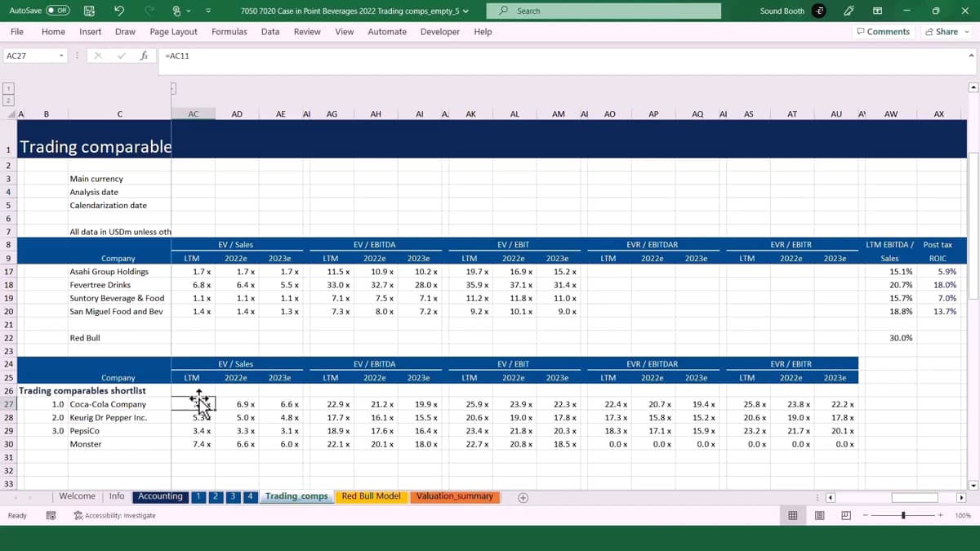Switch to the Info sheet tab
This screenshot has height=551, width=980.
pyautogui.click(x=117, y=496)
